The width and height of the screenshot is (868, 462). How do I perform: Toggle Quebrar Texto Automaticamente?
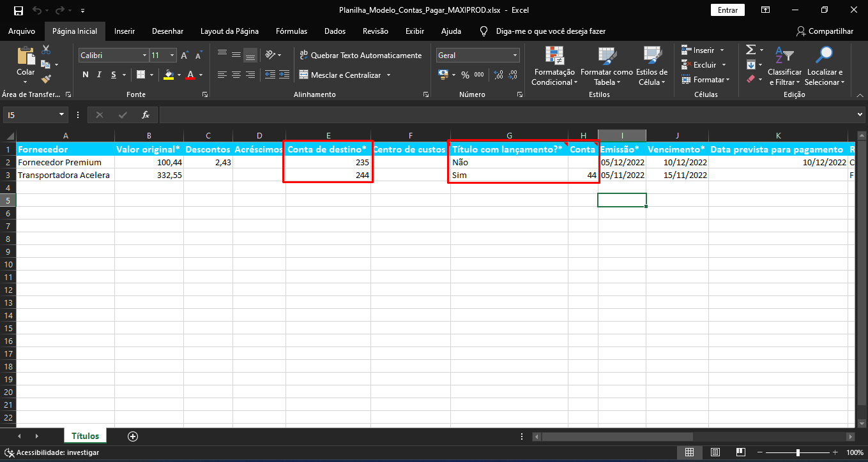[360, 56]
